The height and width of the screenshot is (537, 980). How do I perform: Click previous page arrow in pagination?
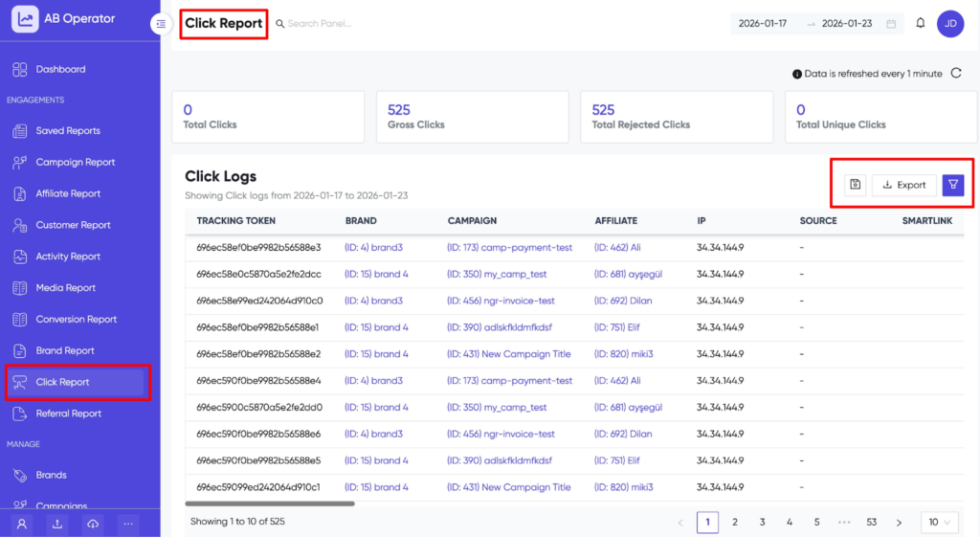680,522
